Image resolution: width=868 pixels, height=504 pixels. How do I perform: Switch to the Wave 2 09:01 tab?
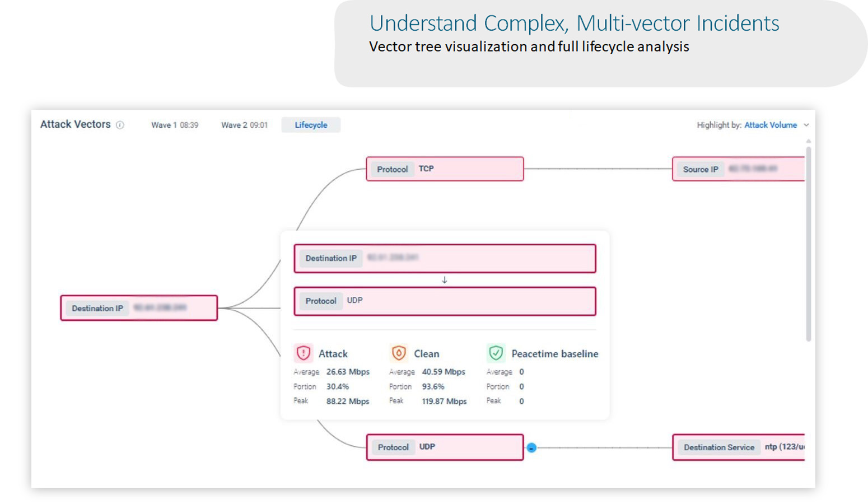[244, 125]
